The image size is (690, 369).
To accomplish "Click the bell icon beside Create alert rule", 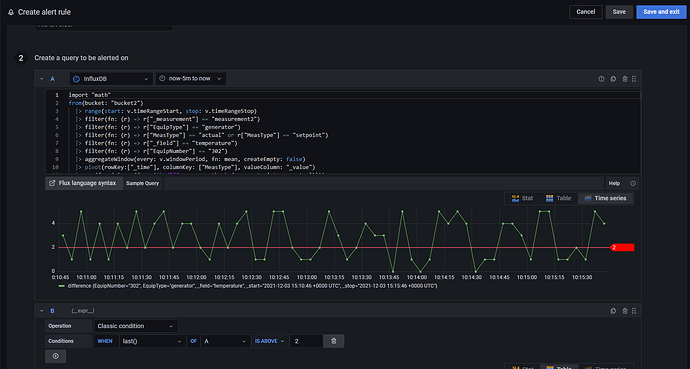I will tap(11, 12).
